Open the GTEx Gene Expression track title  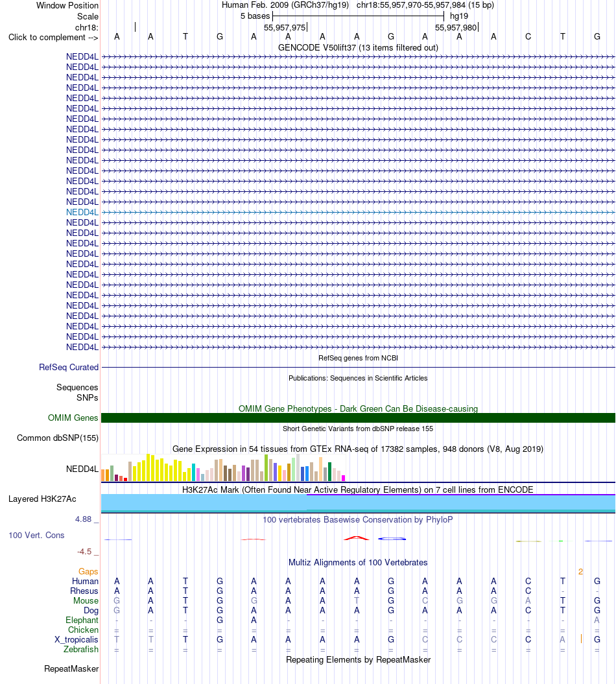click(x=358, y=449)
